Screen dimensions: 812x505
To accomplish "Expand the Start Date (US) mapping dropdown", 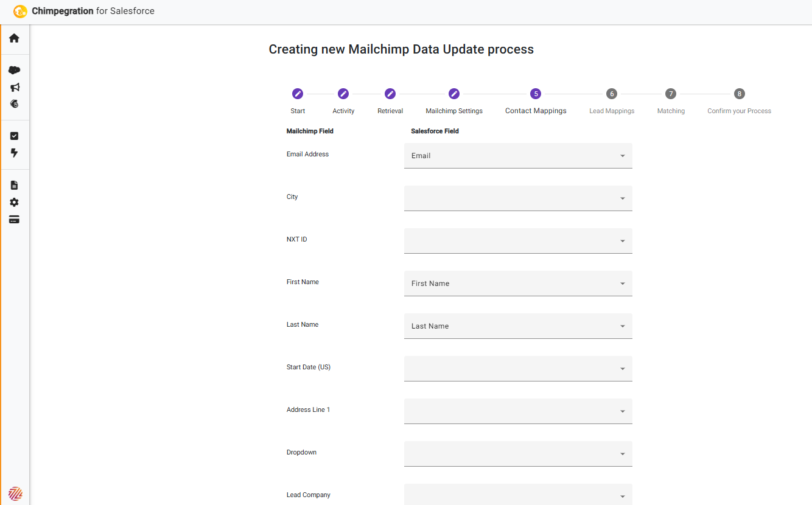I will tap(517, 369).
